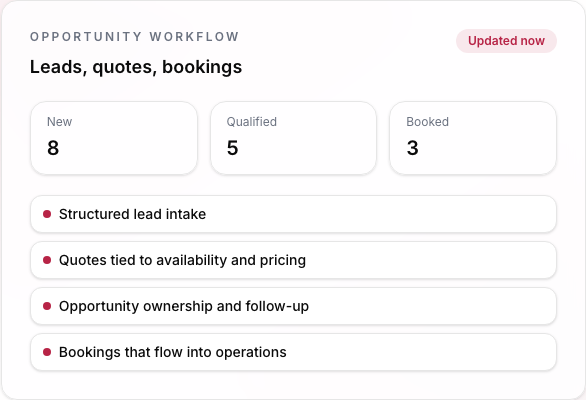Image resolution: width=586 pixels, height=400 pixels.
Task: Click the red bullet beside Opportunity ownership
Action: [47, 306]
